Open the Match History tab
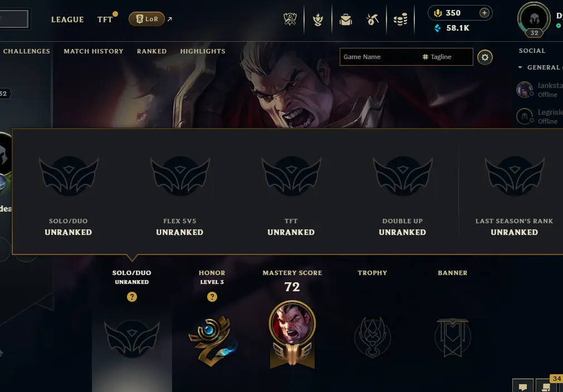This screenshot has height=392, width=563. tap(94, 51)
